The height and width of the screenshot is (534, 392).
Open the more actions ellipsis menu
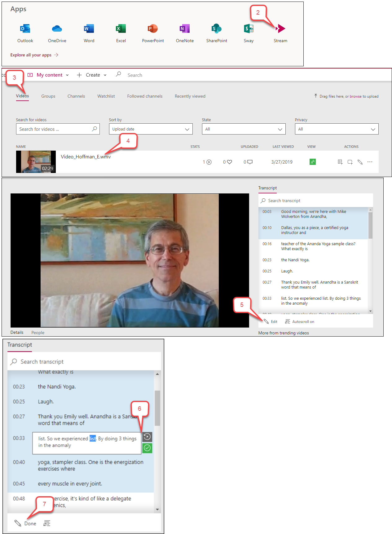tap(370, 162)
